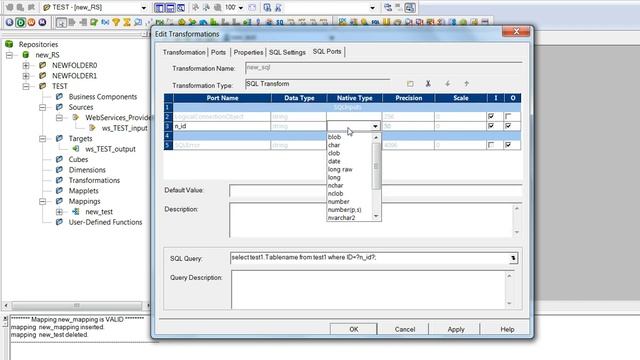Toggle the Overview window toolbar icon

point(180,7)
